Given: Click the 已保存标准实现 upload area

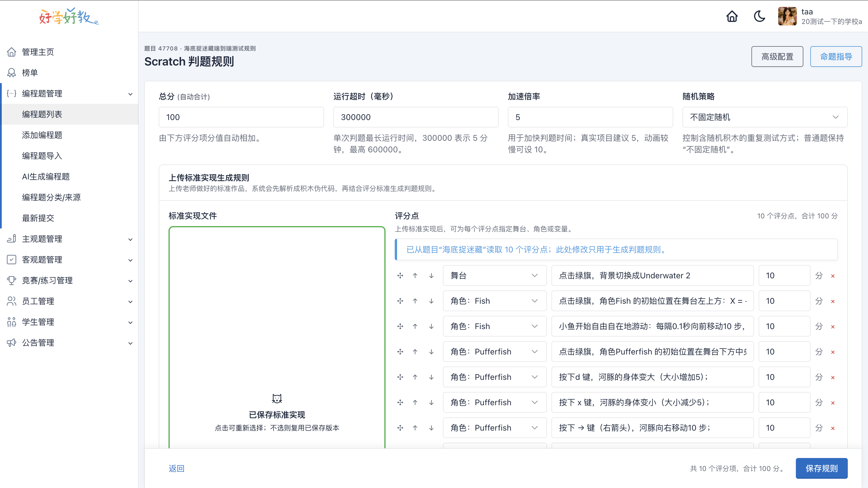Looking at the screenshot, I should (x=277, y=337).
